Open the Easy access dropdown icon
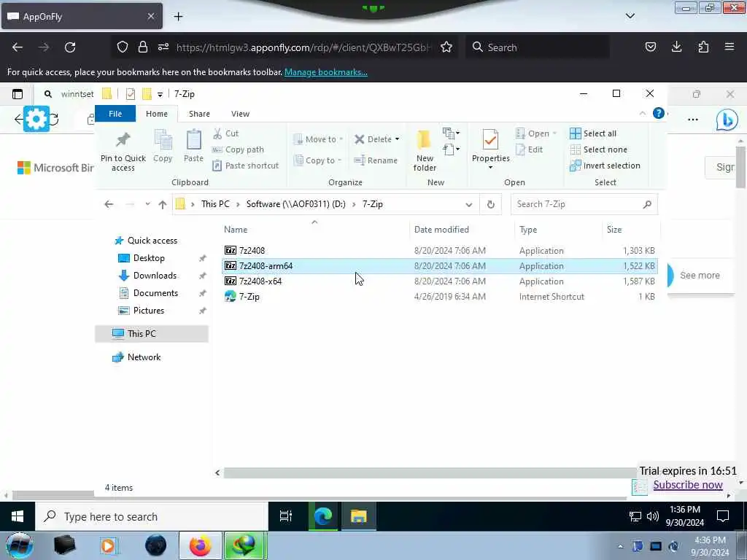The width and height of the screenshot is (747, 560). point(451,149)
